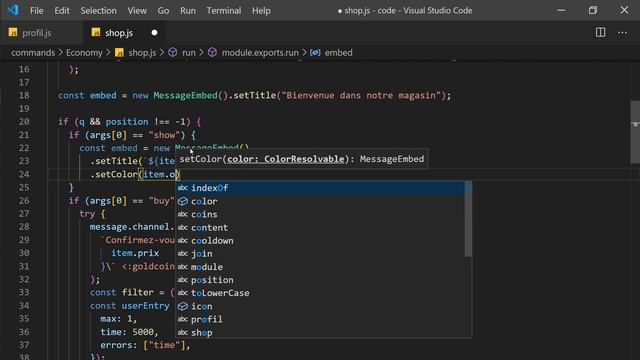
Task: Click the shop.js breadcrumb
Action: (x=142, y=53)
